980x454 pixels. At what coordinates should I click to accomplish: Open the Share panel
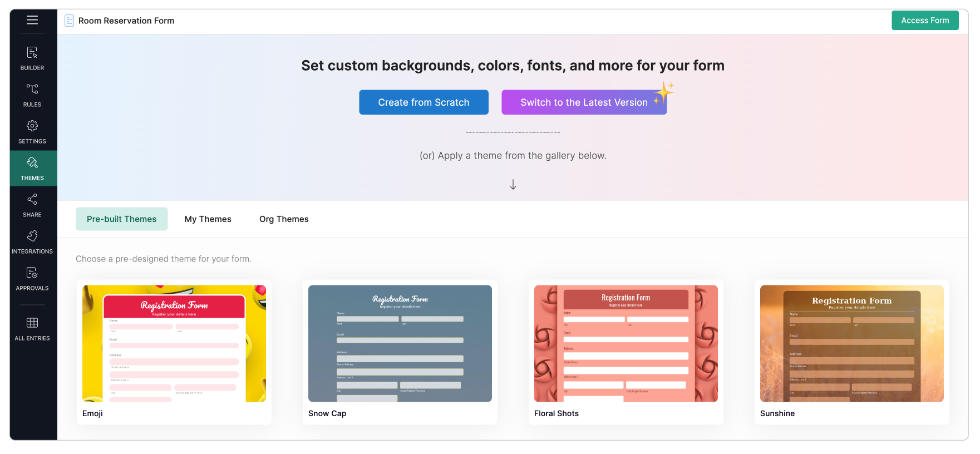[32, 204]
